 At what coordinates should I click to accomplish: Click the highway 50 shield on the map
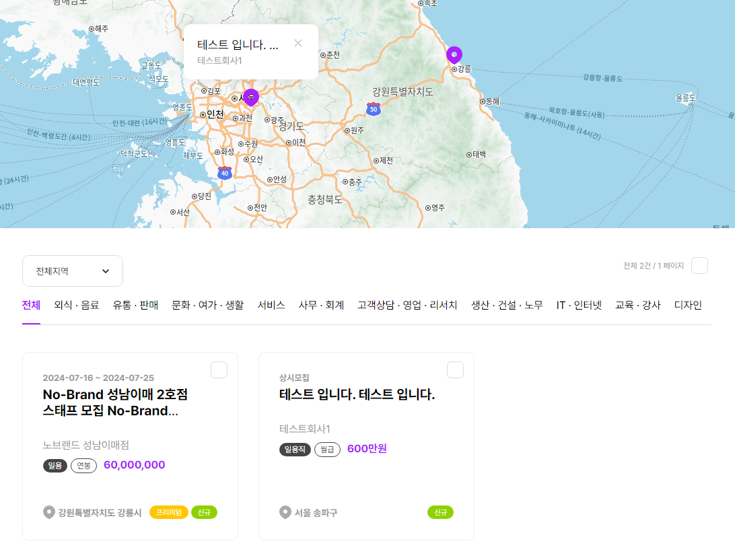(x=374, y=109)
